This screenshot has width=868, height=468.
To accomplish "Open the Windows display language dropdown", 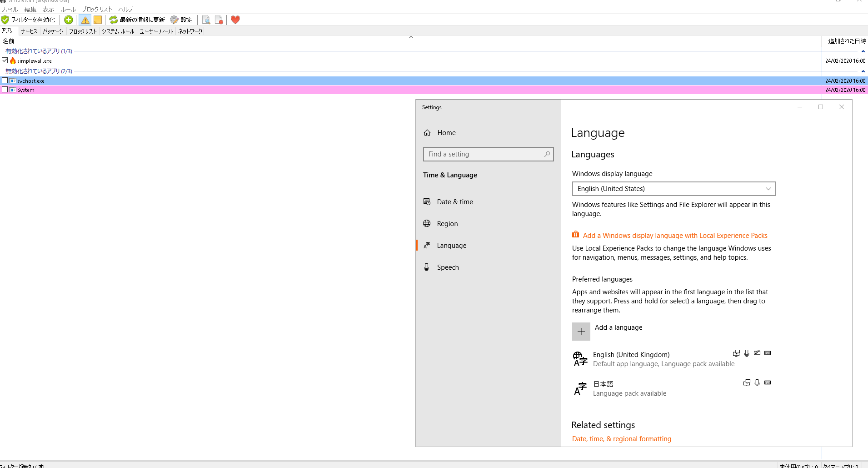I will tap(673, 189).
